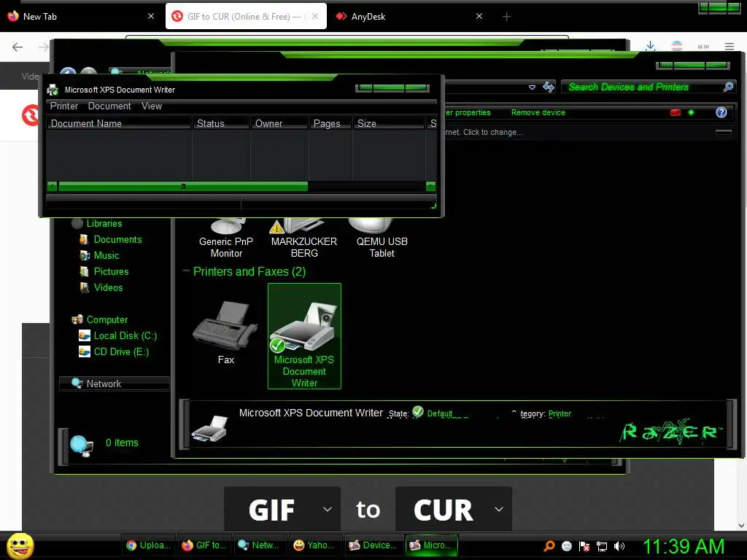Open the CUR target format dropdown

pos(454,509)
